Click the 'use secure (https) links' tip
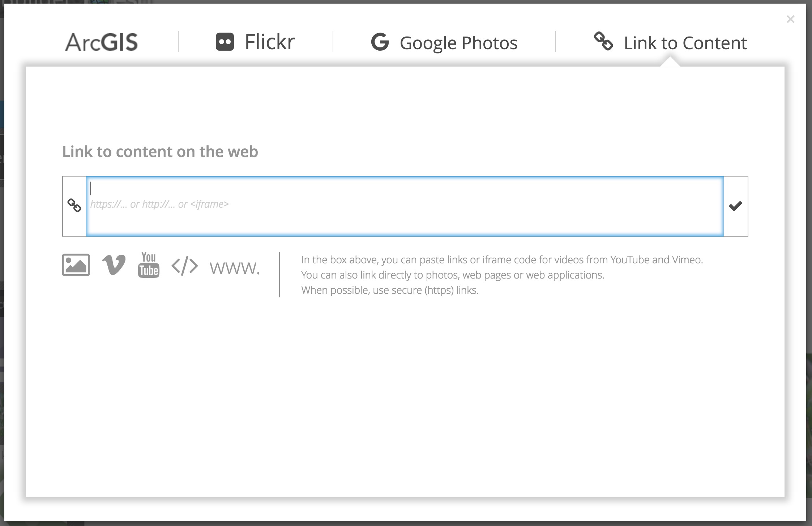 (390, 290)
